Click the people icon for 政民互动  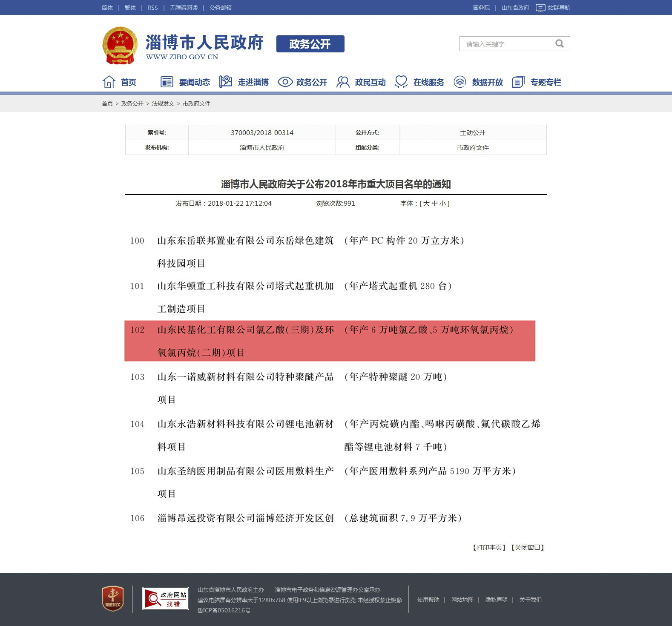(343, 82)
